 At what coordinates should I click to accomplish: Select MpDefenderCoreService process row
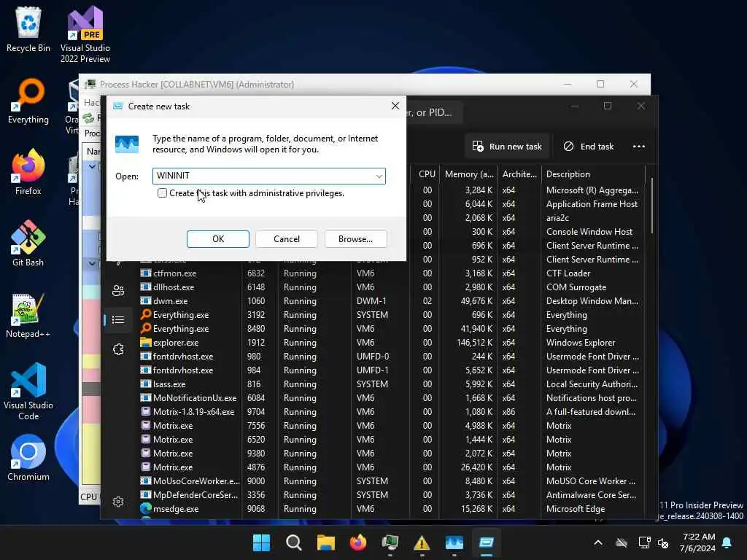tap(391, 495)
